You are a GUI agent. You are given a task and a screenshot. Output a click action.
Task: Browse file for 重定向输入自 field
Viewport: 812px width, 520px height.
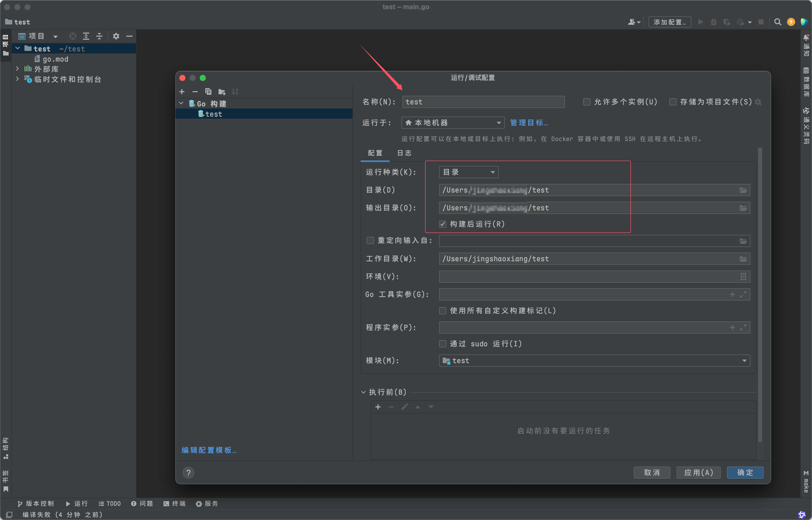point(743,241)
